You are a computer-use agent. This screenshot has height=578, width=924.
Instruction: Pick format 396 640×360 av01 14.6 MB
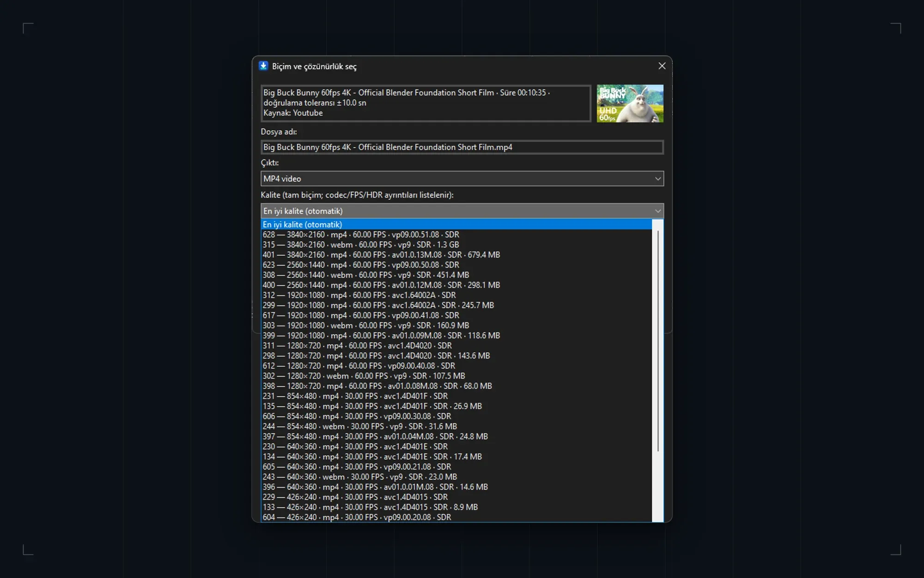[x=456, y=487]
